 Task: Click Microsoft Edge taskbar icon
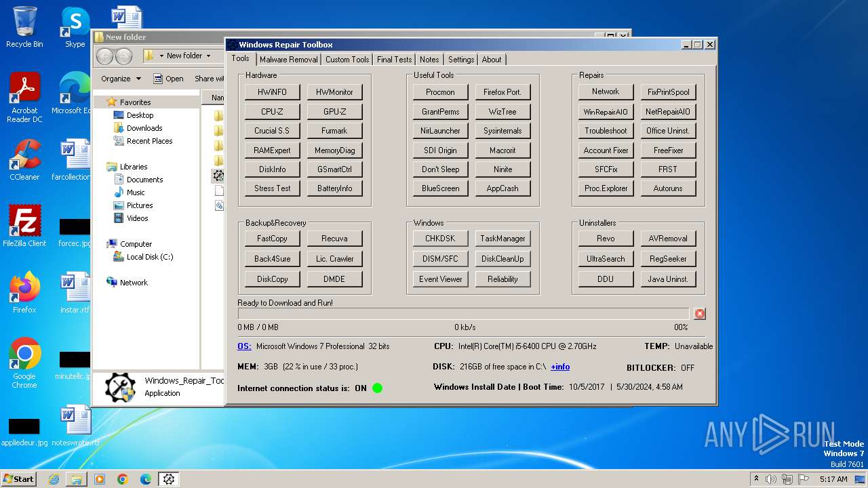point(146,479)
